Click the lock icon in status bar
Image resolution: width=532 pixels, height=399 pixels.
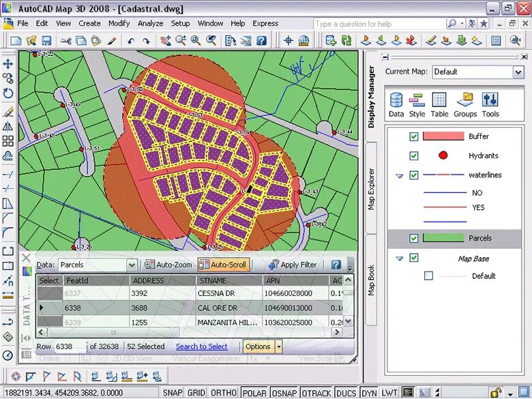tap(497, 393)
